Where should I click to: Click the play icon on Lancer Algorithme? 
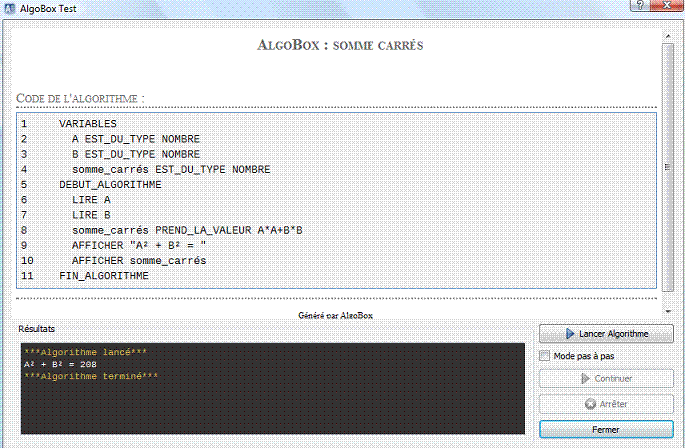click(570, 333)
